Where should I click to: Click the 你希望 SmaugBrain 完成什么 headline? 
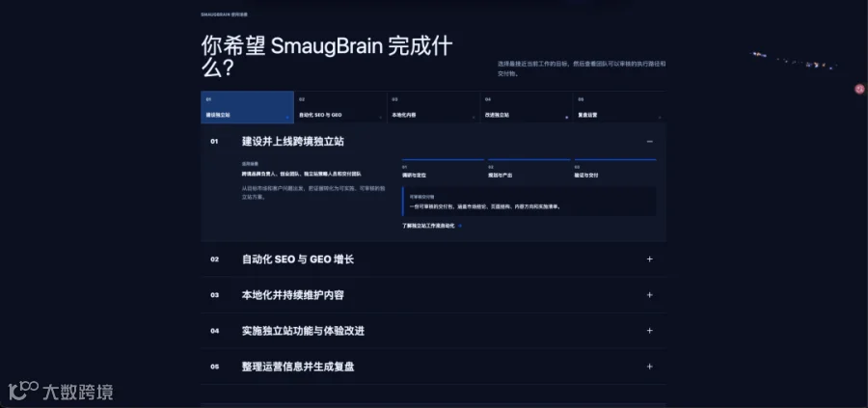point(327,57)
